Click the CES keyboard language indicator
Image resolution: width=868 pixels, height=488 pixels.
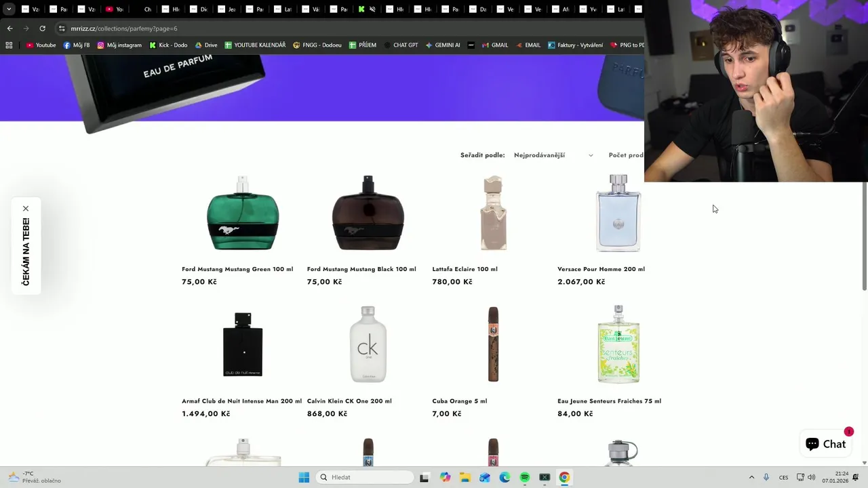coord(784,477)
